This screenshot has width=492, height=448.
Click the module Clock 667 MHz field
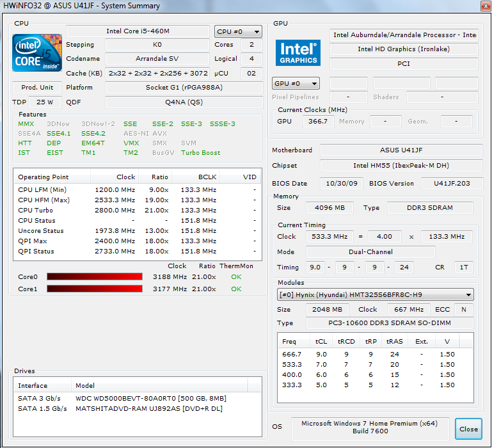pos(409,310)
